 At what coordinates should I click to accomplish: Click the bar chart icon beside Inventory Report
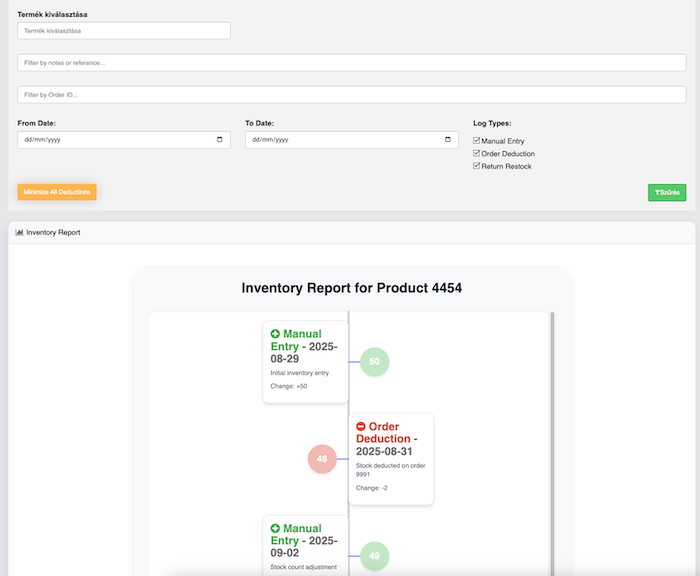(x=20, y=232)
